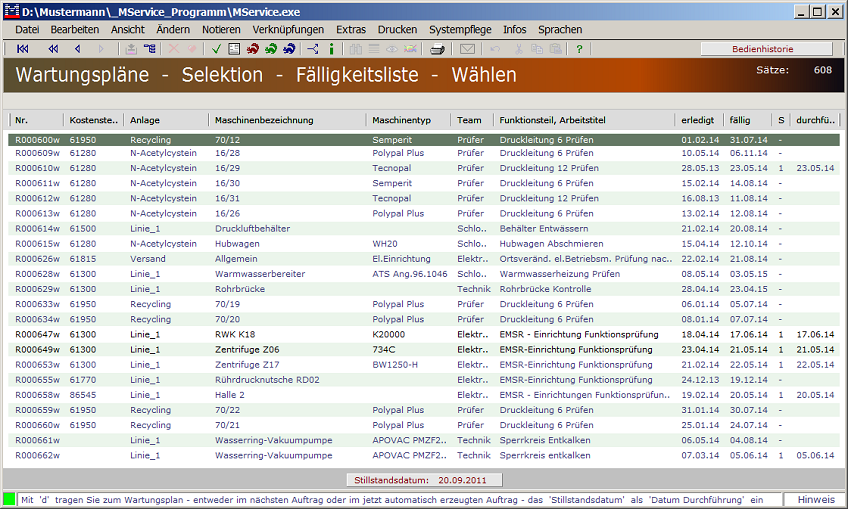848x509 pixels.
Task: Click the green checkmark toolbar icon
Action: coord(217,49)
